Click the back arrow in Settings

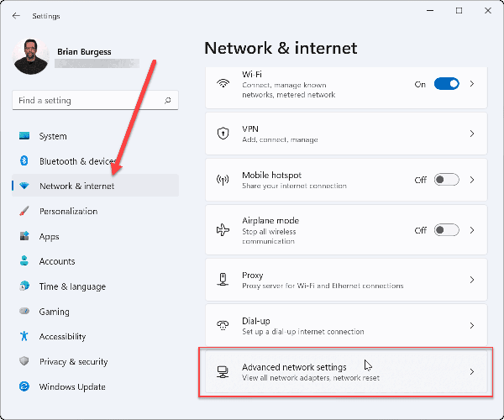16,16
